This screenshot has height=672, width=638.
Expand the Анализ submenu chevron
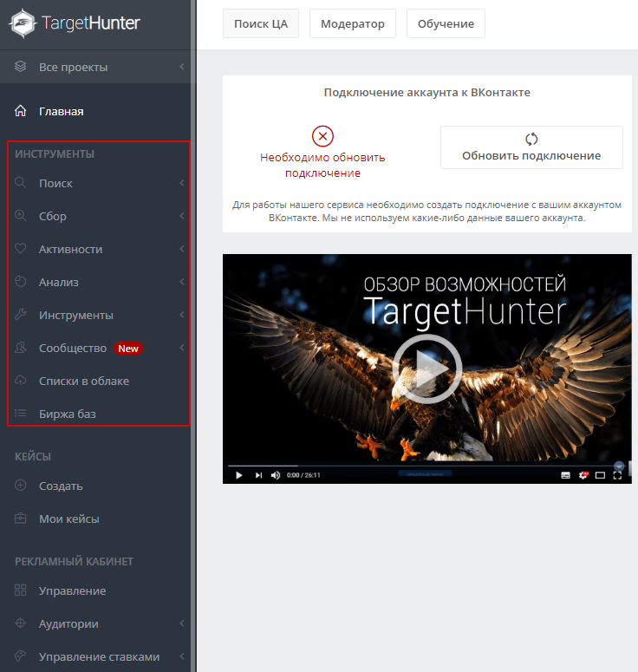click(182, 282)
